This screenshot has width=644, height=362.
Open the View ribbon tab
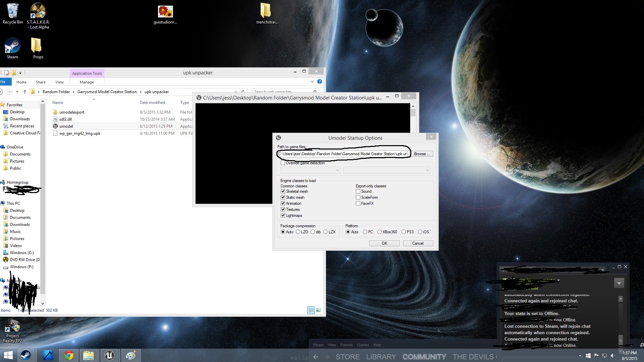tap(59, 82)
